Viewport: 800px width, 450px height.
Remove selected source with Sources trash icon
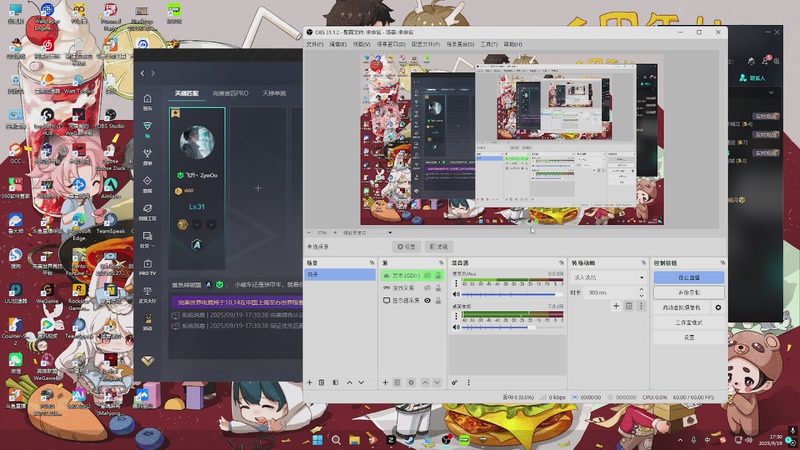coord(397,382)
